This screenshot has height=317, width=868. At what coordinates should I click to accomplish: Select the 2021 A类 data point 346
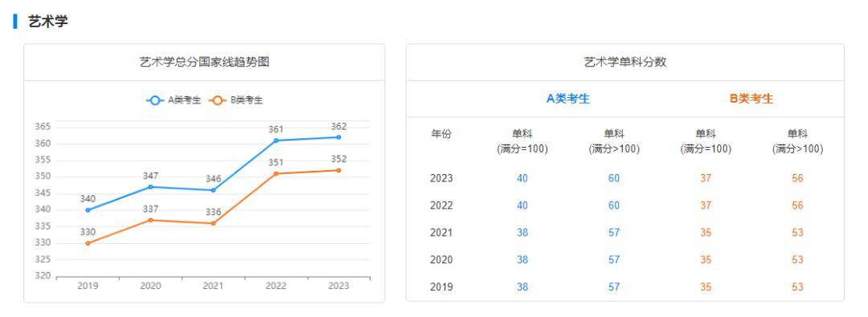pyautogui.click(x=213, y=190)
